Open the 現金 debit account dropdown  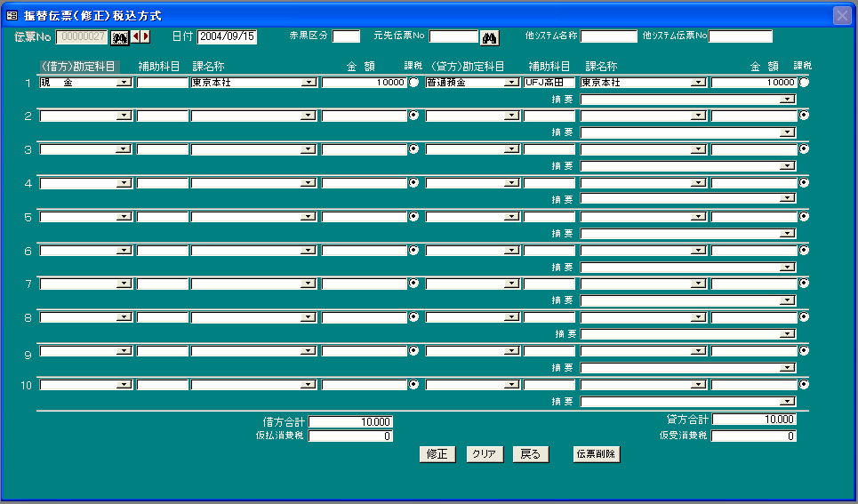click(x=124, y=83)
